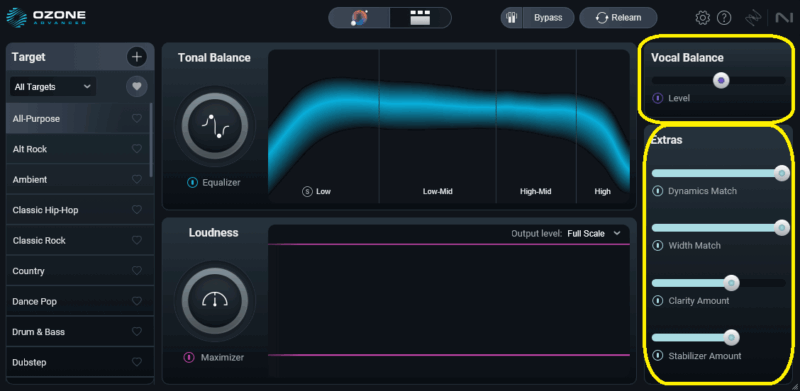Switch to the module chain view tab
Image resolution: width=800 pixels, height=391 pixels.
coord(420,18)
